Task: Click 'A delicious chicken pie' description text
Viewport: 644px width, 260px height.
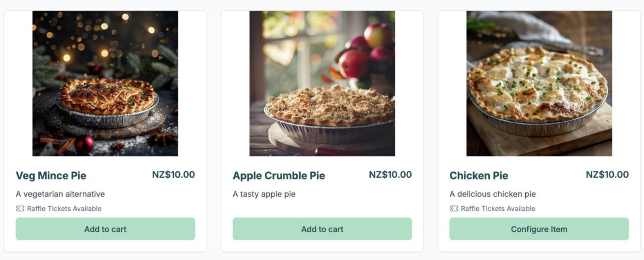Action: click(492, 194)
